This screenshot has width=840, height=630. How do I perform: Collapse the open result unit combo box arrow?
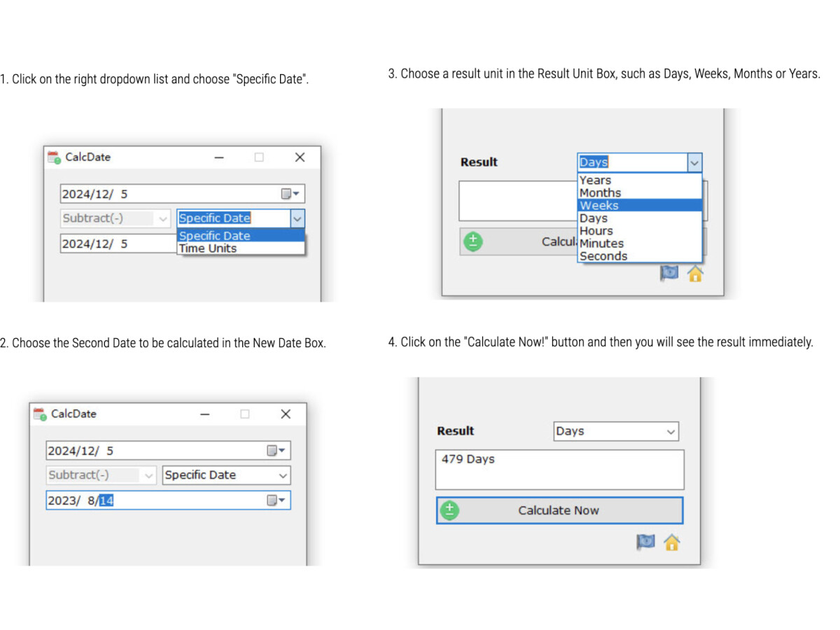[x=694, y=162]
